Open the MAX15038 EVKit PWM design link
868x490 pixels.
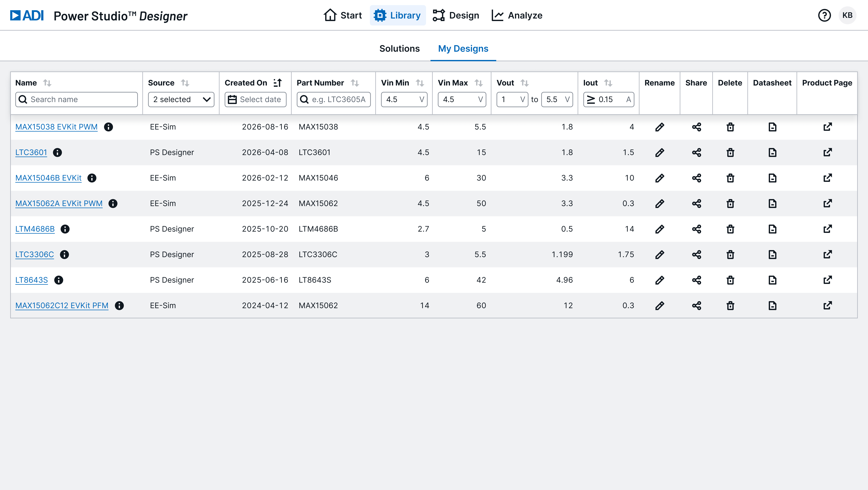[x=56, y=127]
